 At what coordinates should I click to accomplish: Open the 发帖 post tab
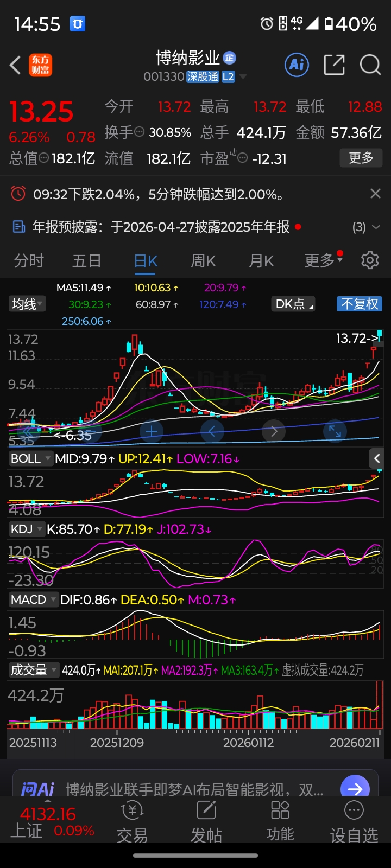[206, 822]
